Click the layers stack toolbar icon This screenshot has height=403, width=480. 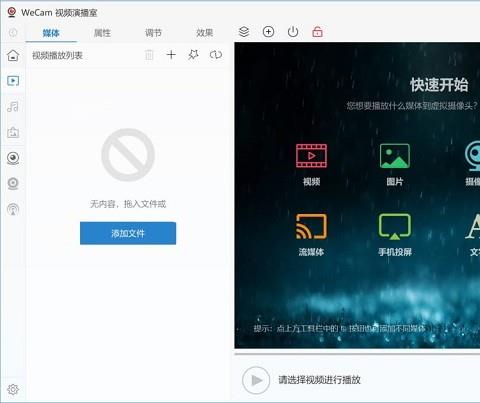coord(244,32)
